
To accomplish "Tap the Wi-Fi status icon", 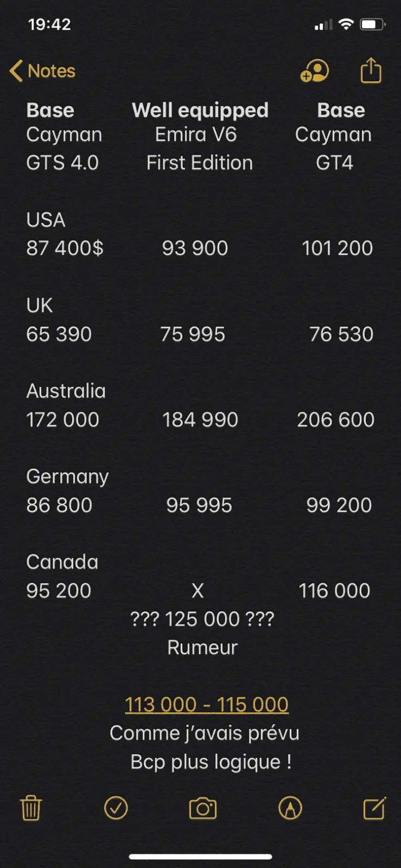I will click(x=346, y=24).
